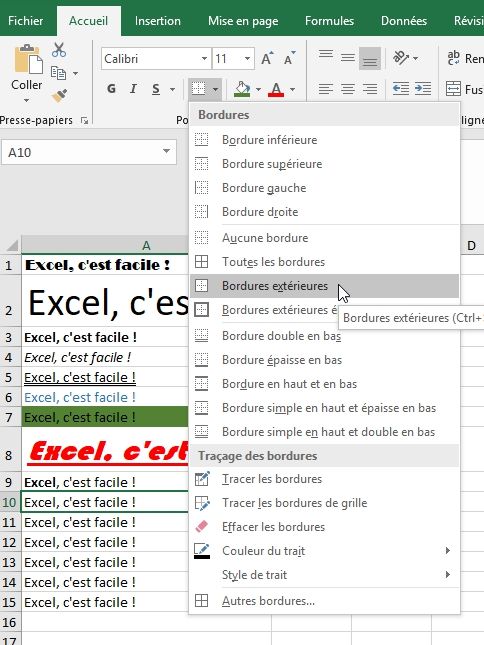Open the borders dropdown arrow
Viewport: 484px width, 645px height.
click(x=215, y=89)
